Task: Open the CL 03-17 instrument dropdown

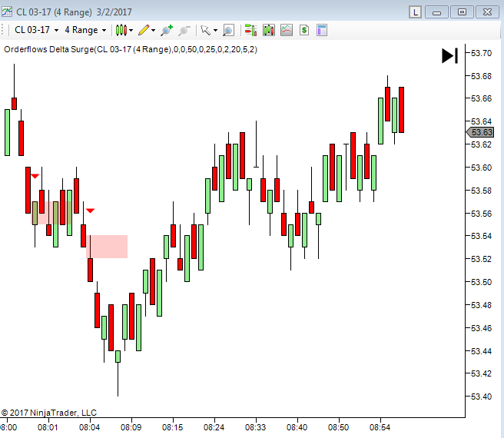Action: 37,30
